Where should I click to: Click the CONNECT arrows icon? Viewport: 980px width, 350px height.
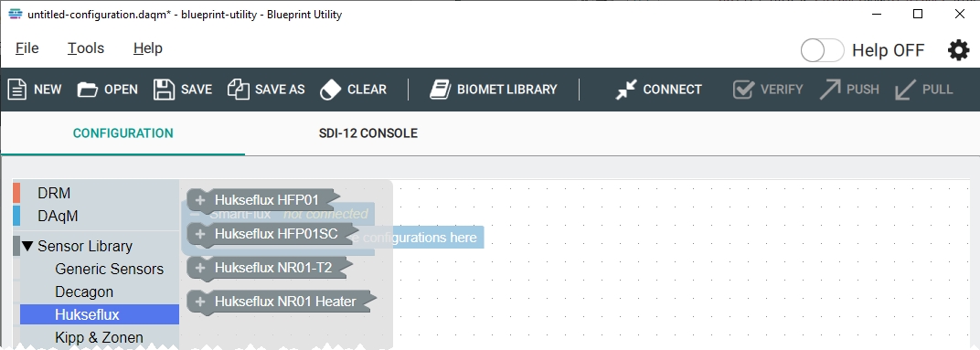[x=625, y=90]
